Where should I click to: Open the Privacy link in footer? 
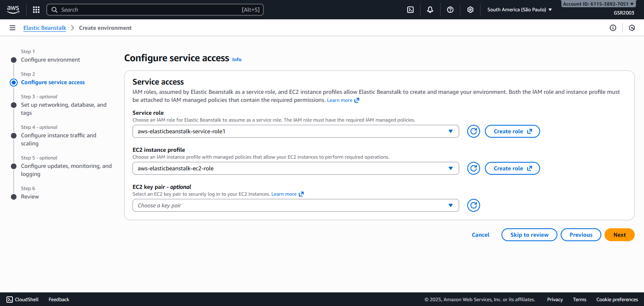click(555, 300)
